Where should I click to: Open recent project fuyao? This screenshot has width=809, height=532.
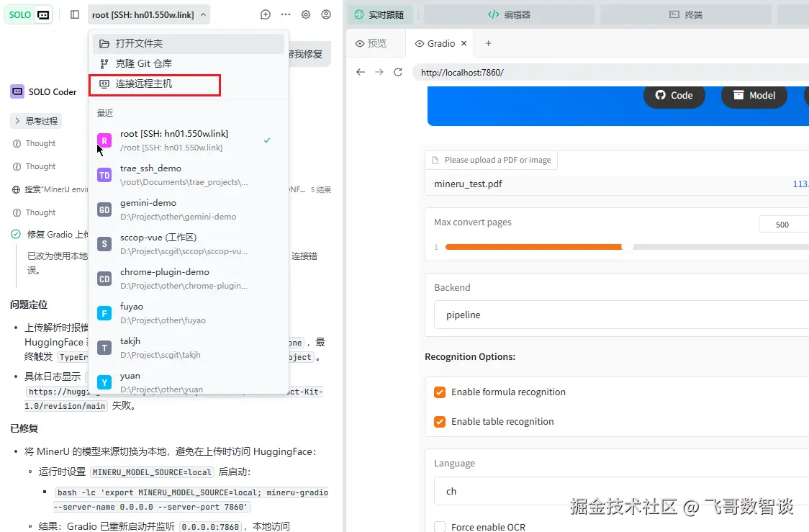pyautogui.click(x=189, y=313)
